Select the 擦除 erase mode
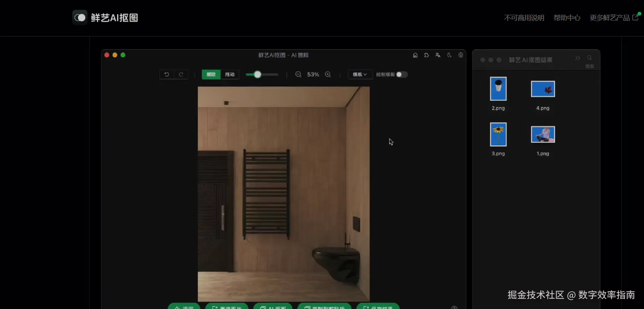The width and height of the screenshot is (644, 309). click(211, 74)
